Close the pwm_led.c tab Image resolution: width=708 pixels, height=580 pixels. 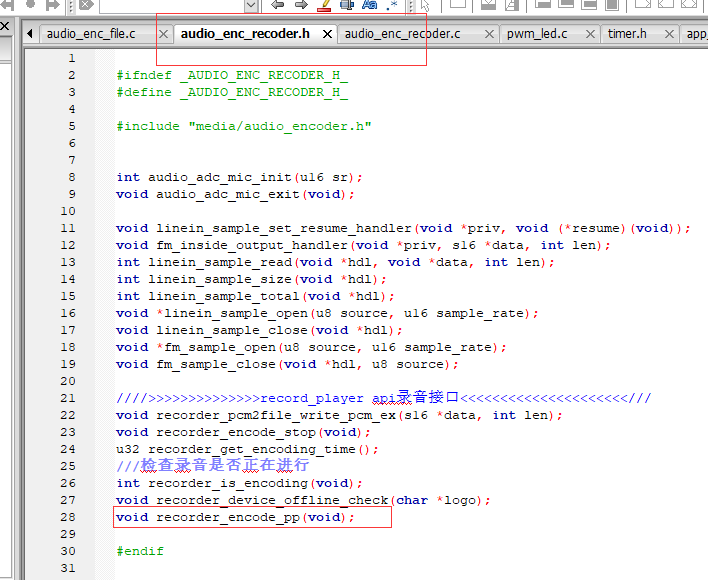point(590,34)
